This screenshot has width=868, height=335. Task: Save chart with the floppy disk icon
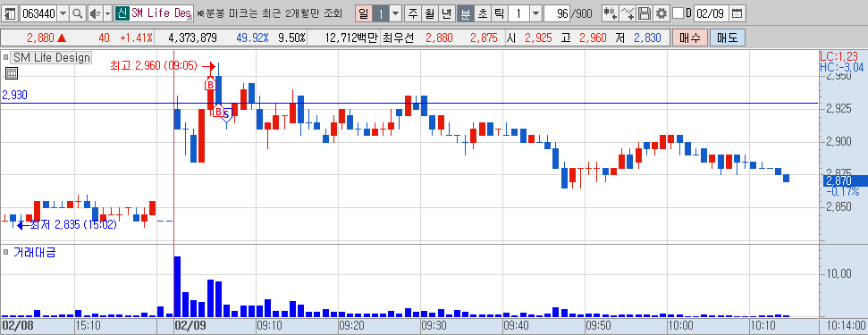tap(645, 13)
